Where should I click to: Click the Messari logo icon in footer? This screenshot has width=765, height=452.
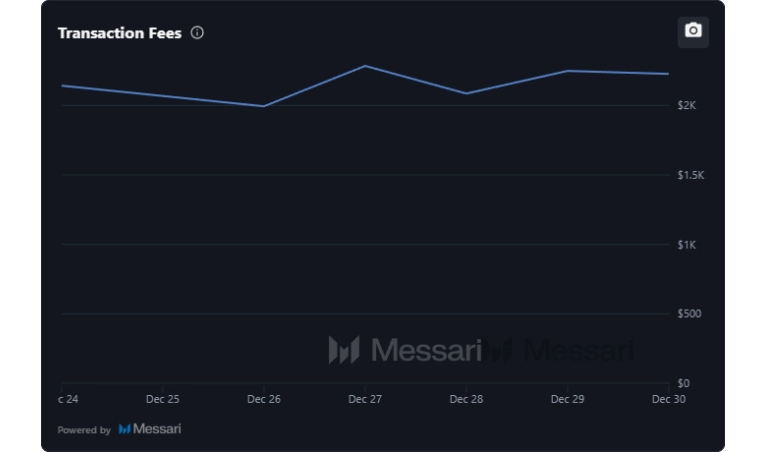click(125, 429)
